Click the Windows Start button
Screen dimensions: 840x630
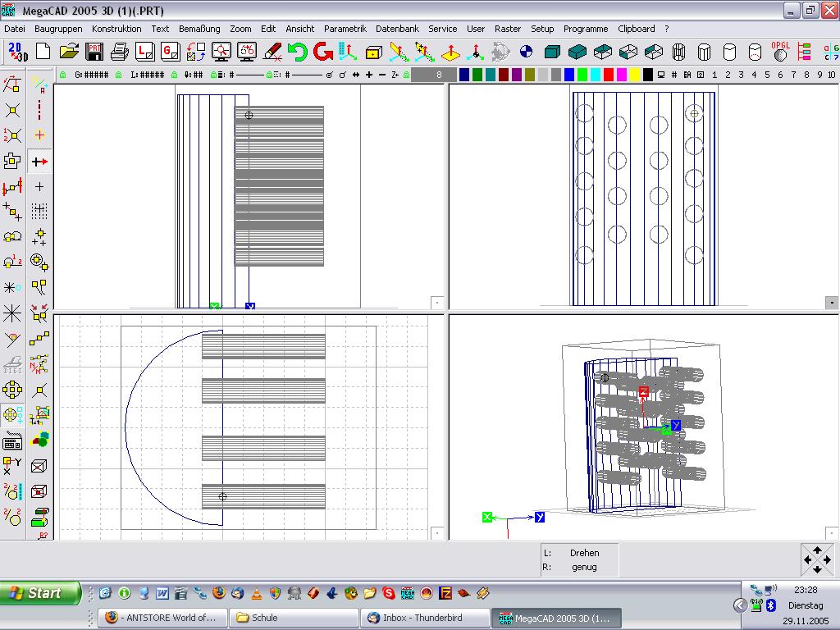point(41,593)
